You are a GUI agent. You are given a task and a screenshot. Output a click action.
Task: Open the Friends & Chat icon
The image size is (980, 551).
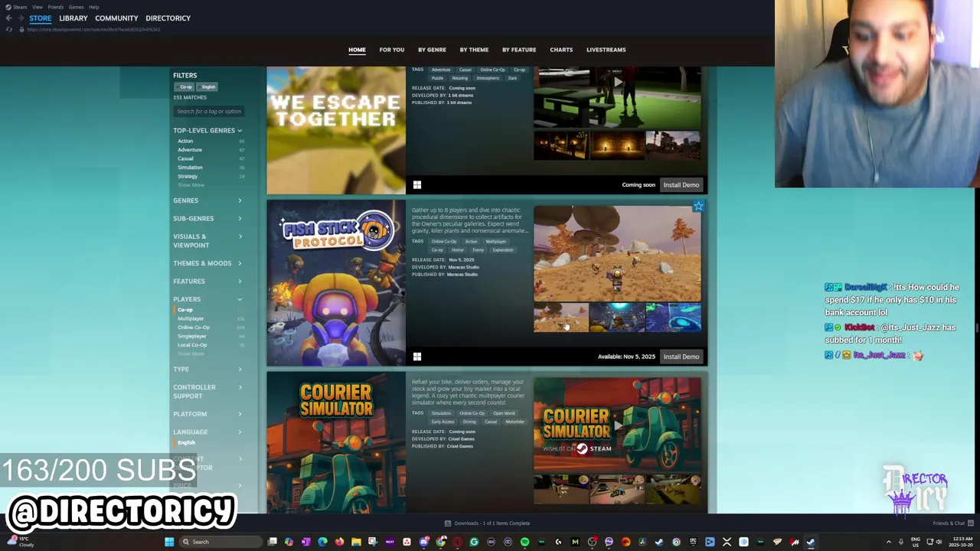(x=971, y=523)
